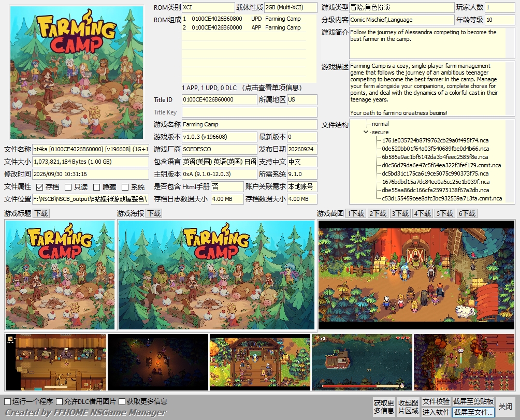Image resolution: width=520 pixels, height=420 pixels.
Task: Click the 关闭 close button
Action: (x=505, y=407)
